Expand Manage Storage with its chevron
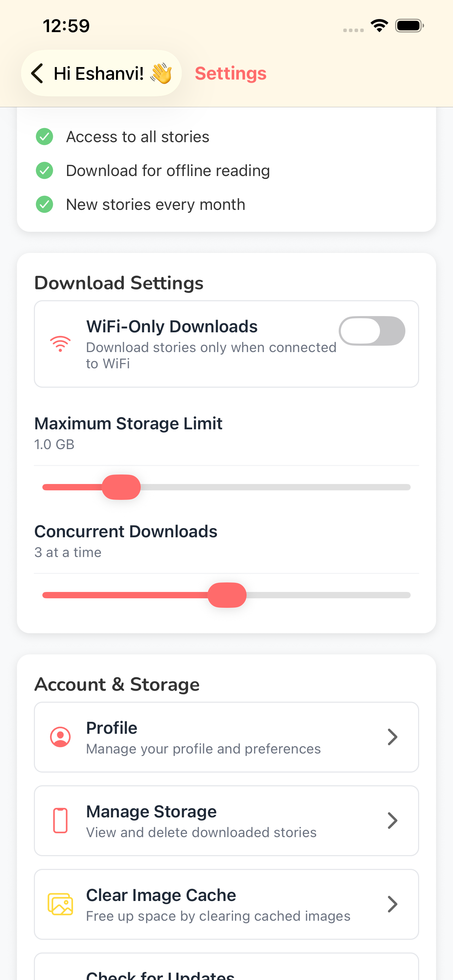Screen dimensions: 453x980 click(x=392, y=821)
